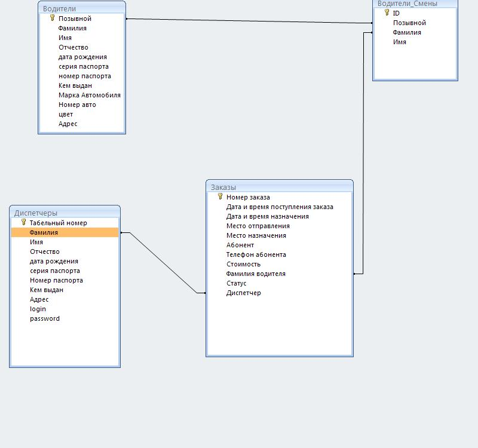Viewport: 478px width, 448px height.
Task: Select the Водители table title bar
Action: (82, 8)
